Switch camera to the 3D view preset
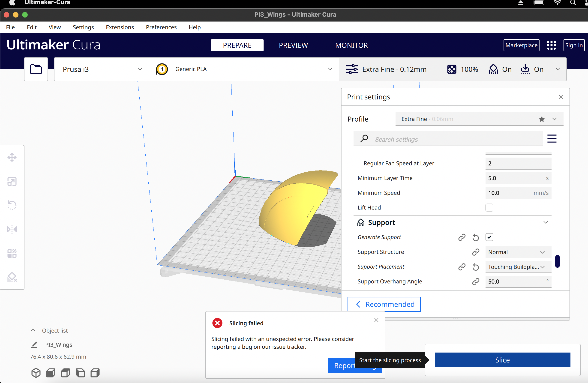Image resolution: width=588 pixels, height=383 pixels. [x=36, y=373]
